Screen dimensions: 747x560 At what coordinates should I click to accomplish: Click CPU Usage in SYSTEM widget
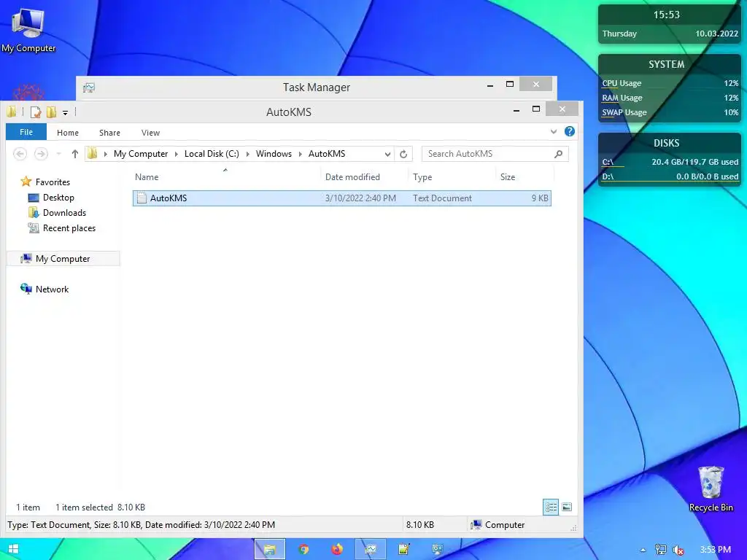[622, 83]
